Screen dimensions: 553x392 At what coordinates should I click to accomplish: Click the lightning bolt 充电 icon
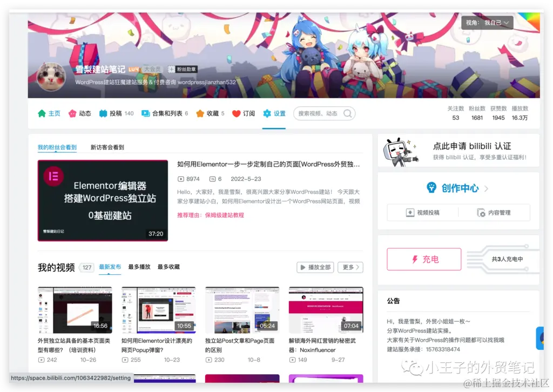click(x=415, y=260)
